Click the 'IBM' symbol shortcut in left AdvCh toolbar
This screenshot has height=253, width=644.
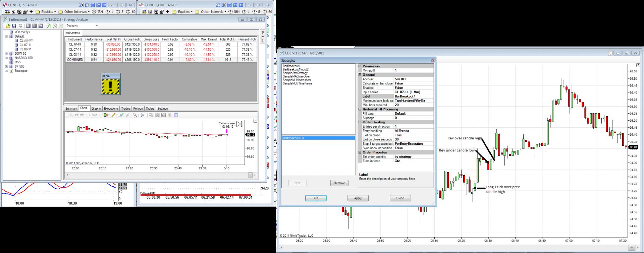98,12
